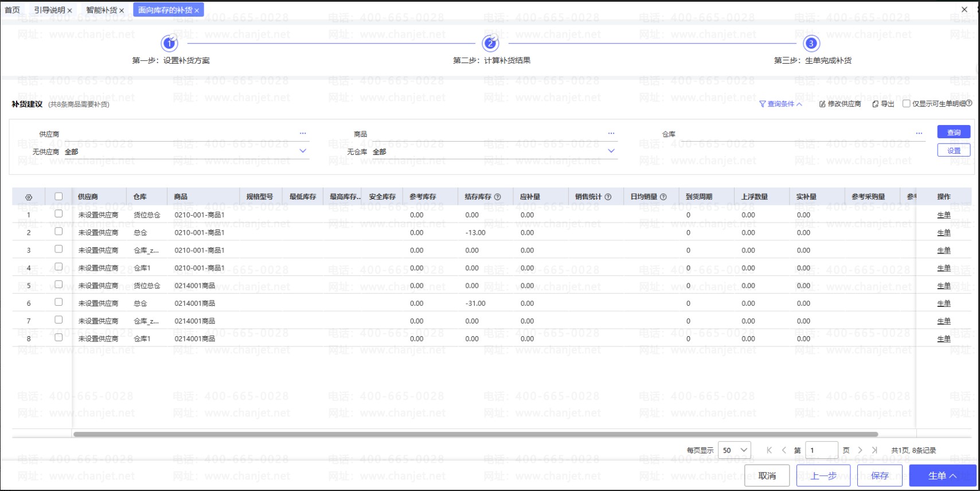Check row 8 checkbox
This screenshot has height=491, width=980.
pos(58,337)
